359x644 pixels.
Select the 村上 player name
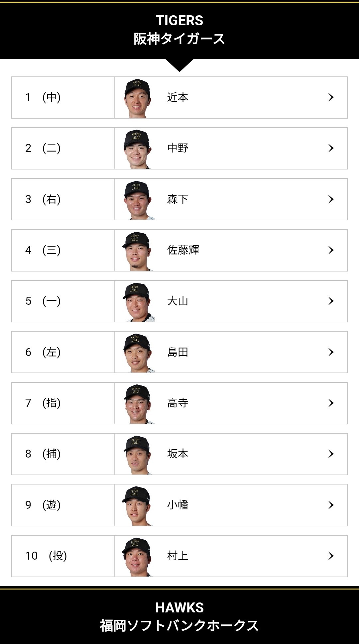178,556
